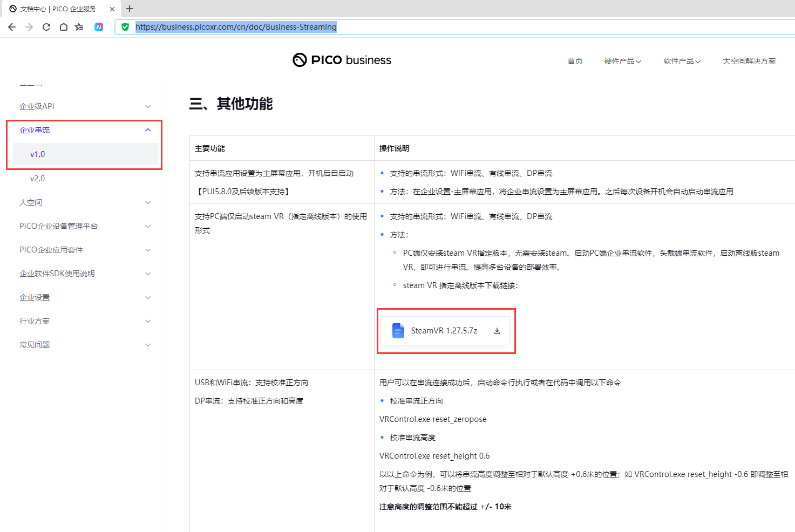Click the PICO business logo

(x=342, y=60)
